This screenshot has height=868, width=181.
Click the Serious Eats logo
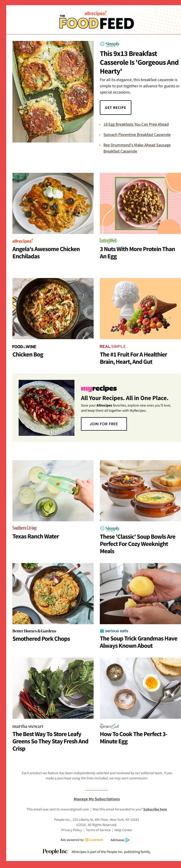pyautogui.click(x=114, y=631)
